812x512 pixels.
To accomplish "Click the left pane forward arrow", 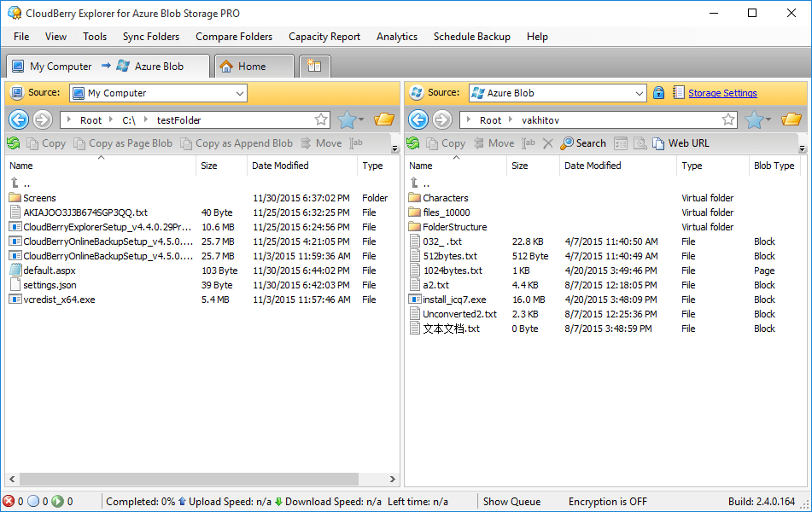I will coord(43,120).
